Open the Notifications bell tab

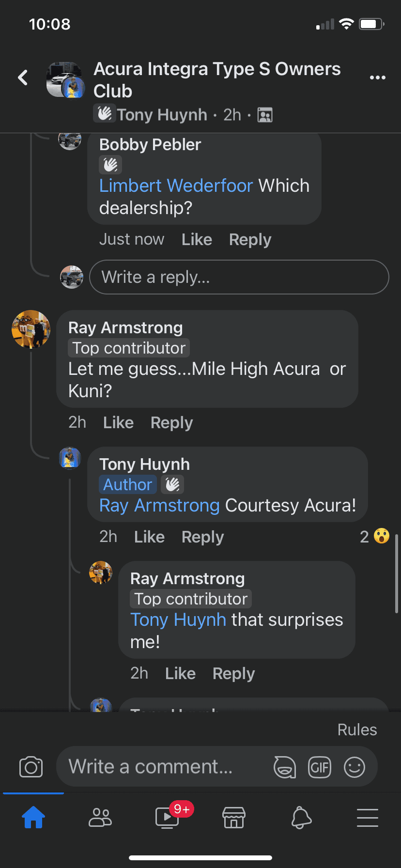[x=301, y=818]
